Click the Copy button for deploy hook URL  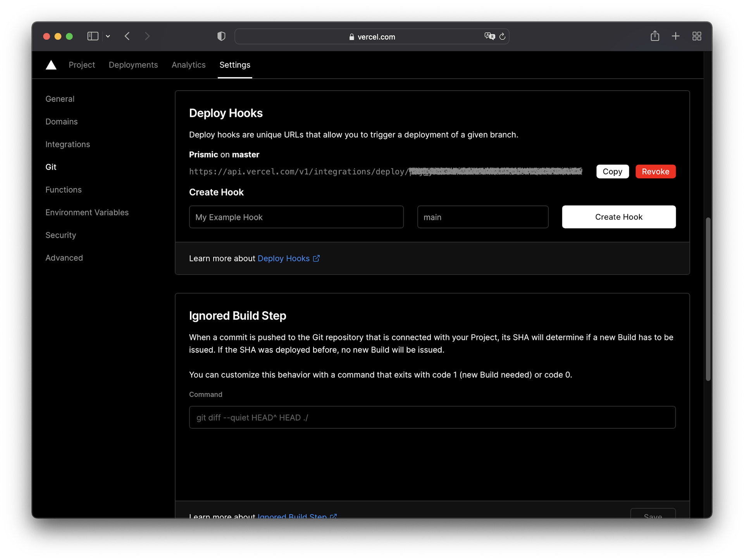[612, 171]
